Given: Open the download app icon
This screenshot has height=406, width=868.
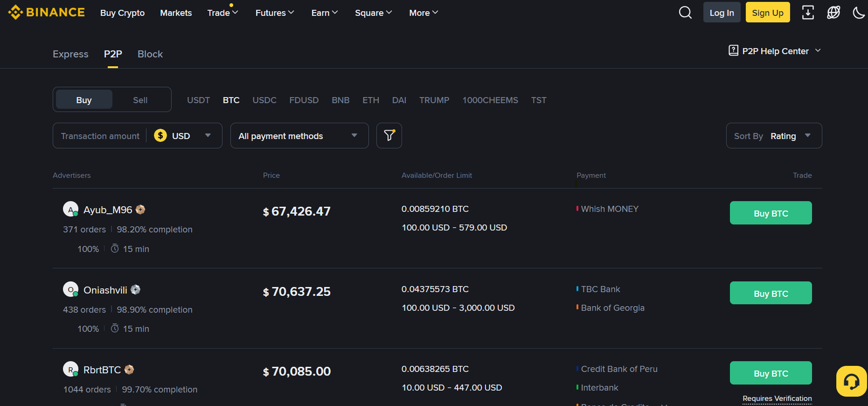Looking at the screenshot, I should click(808, 12).
